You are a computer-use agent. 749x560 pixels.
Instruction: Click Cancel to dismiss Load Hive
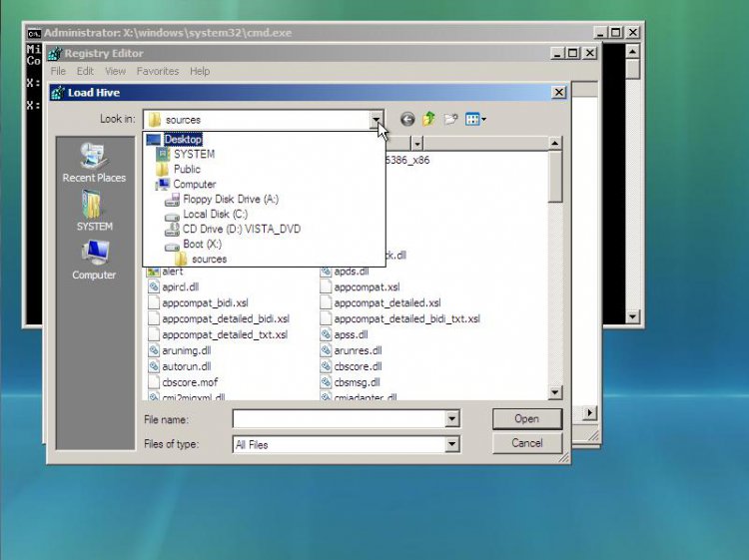coord(526,443)
